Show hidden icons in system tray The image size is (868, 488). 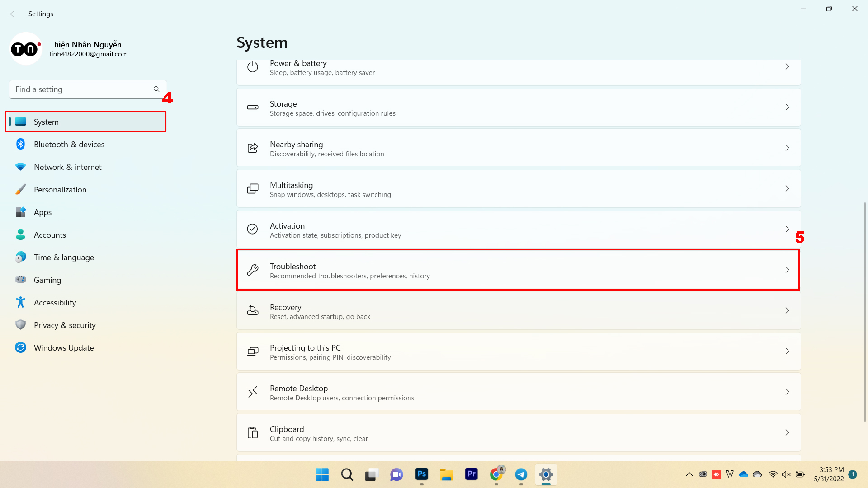coord(689,474)
